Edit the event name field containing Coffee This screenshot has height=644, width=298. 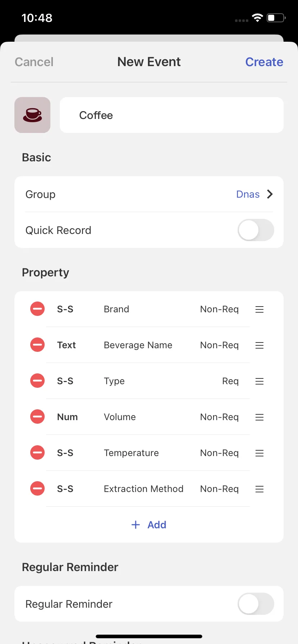pos(172,115)
